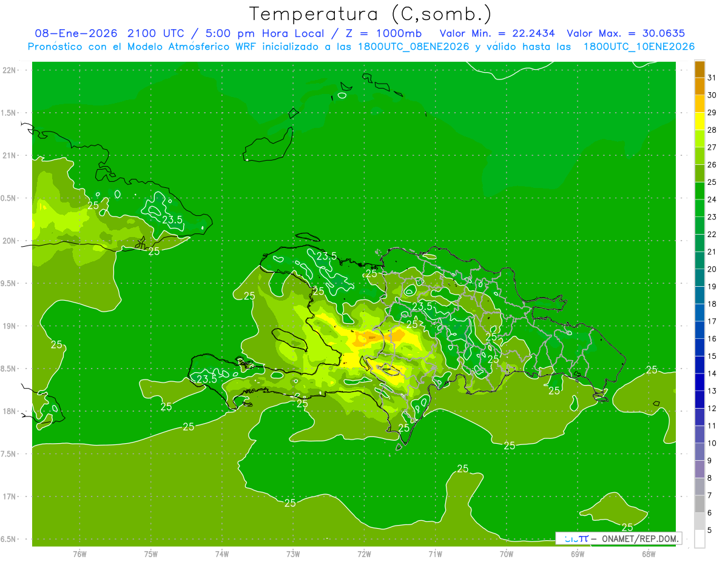Screen dimensions: 728x562
Task: Select the valid-until time "1800UTC_10ENE2026"
Action: 639,47
